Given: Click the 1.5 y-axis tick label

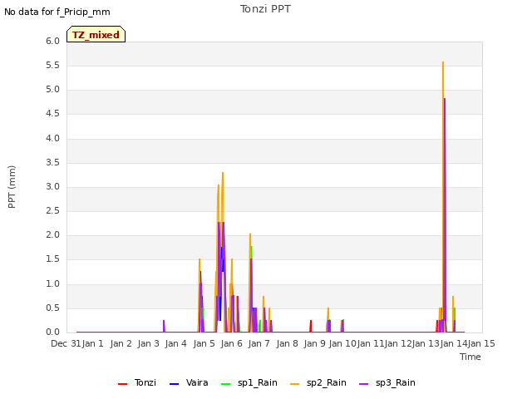Looking at the screenshot, I should coord(52,259).
